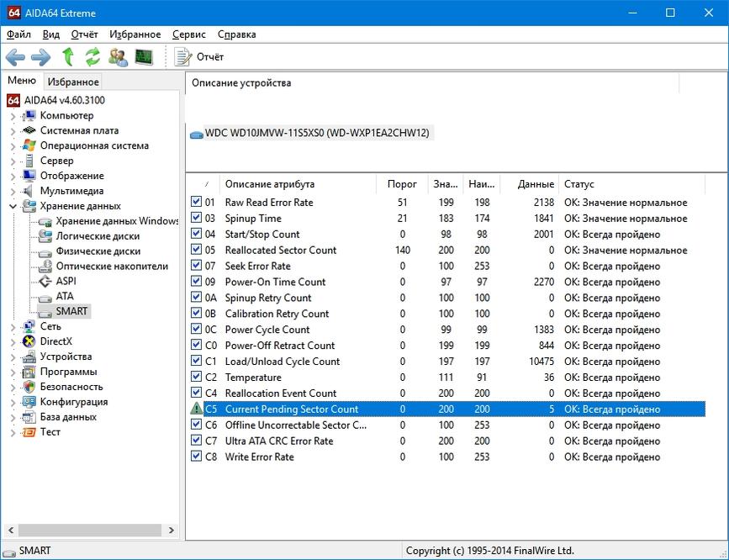The width and height of the screenshot is (729, 560).
Task: Open the Избранное menu in menu bar
Action: (x=135, y=34)
